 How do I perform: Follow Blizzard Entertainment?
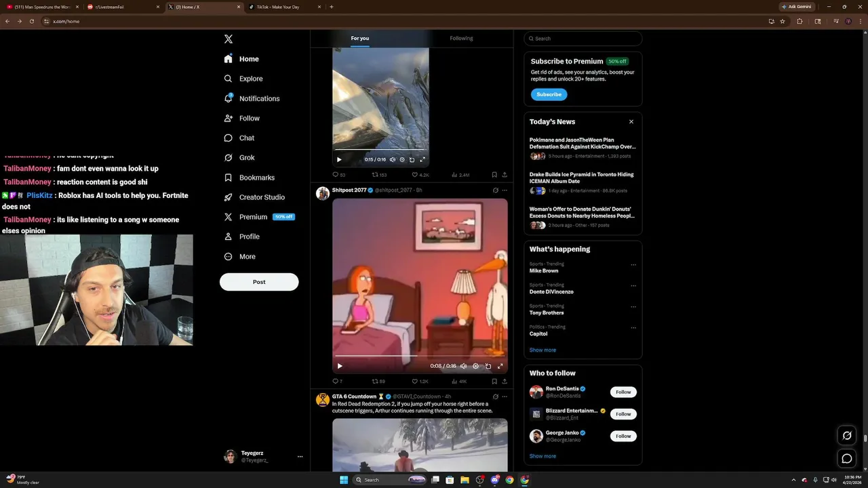tap(623, 414)
